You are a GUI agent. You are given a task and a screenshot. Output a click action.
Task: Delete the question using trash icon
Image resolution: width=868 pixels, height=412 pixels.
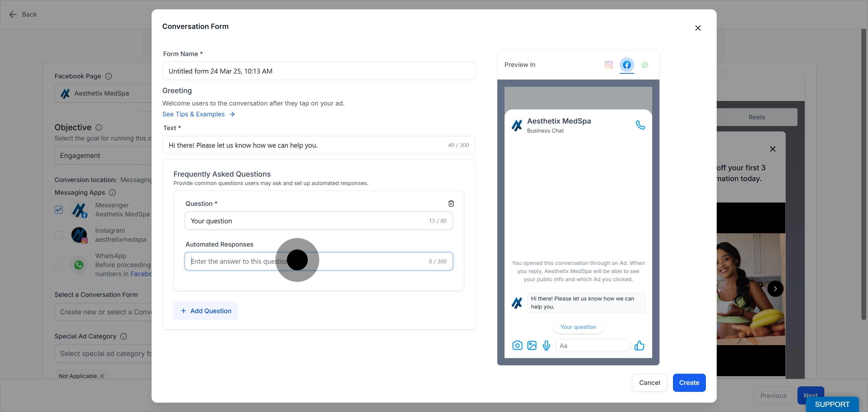tap(451, 203)
